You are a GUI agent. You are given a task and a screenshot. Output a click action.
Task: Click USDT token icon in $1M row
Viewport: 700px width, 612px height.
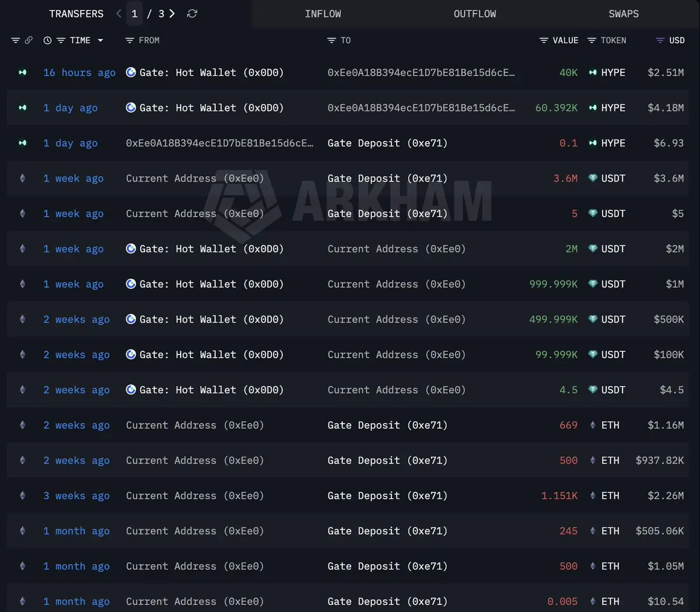pyautogui.click(x=593, y=284)
